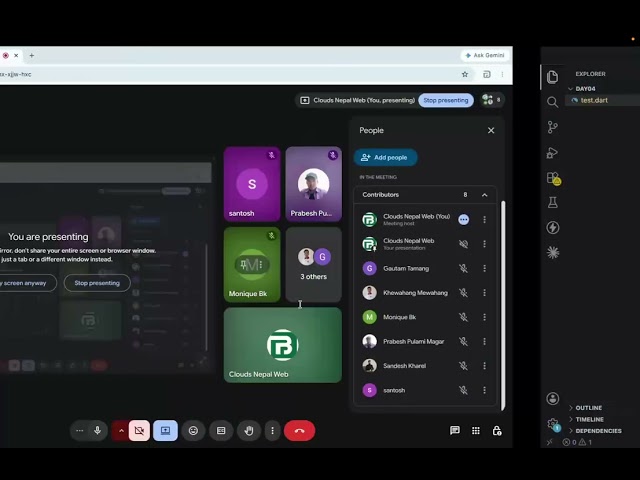The width and height of the screenshot is (640, 480).
Task: Collapse the Contributors section
Action: point(484,195)
